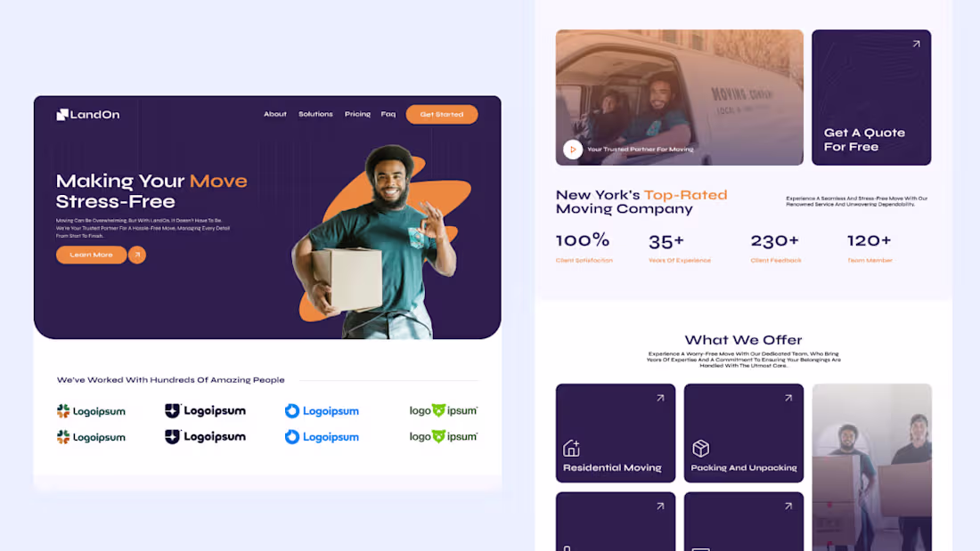The width and height of the screenshot is (980, 551).
Task: Click the arrow on the card below Packing And Unpacking
Action: 788,506
